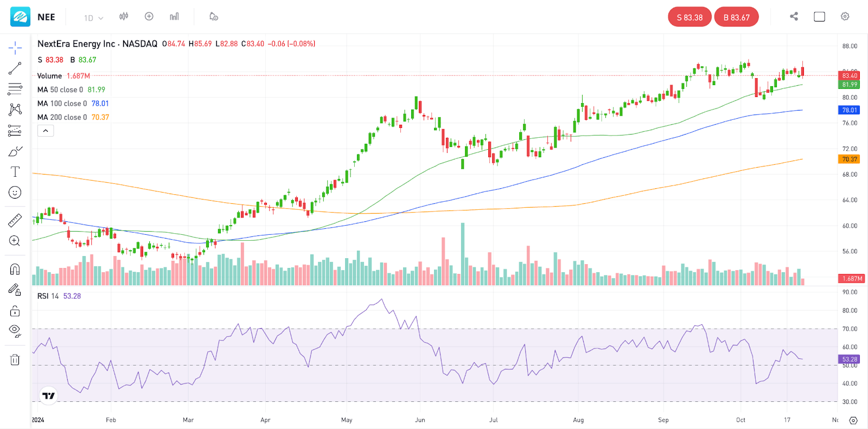Click the app logo in top-left

pyautogui.click(x=20, y=17)
